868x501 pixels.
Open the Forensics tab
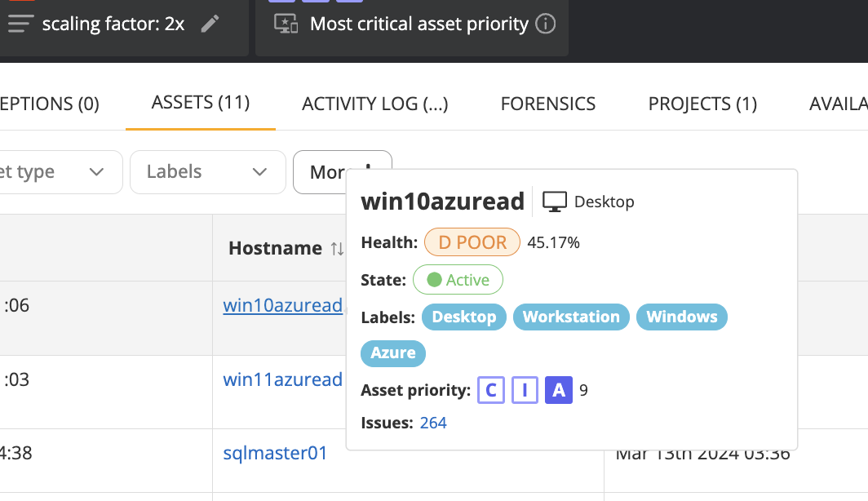548,104
